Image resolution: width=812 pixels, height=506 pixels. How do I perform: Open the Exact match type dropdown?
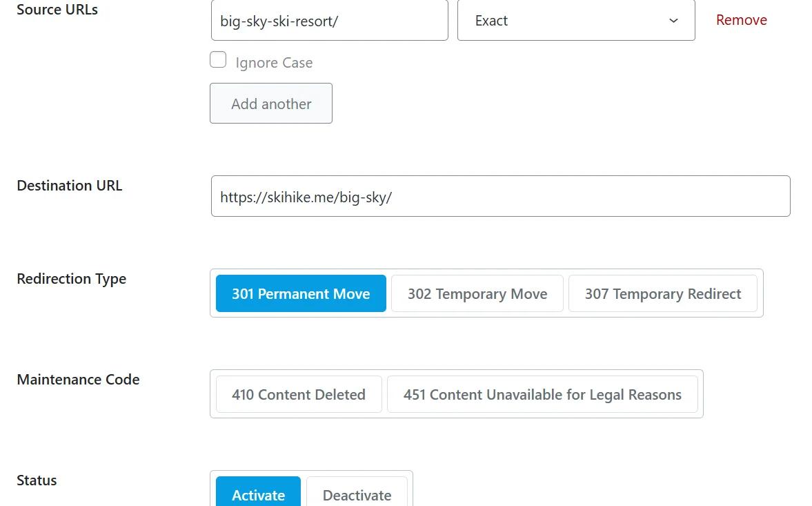pos(576,20)
